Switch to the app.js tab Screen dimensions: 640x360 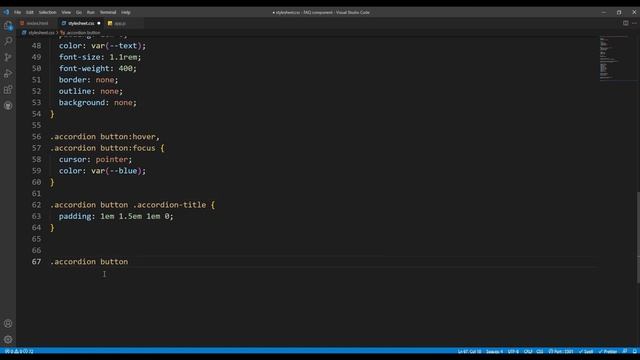pyautogui.click(x=120, y=23)
